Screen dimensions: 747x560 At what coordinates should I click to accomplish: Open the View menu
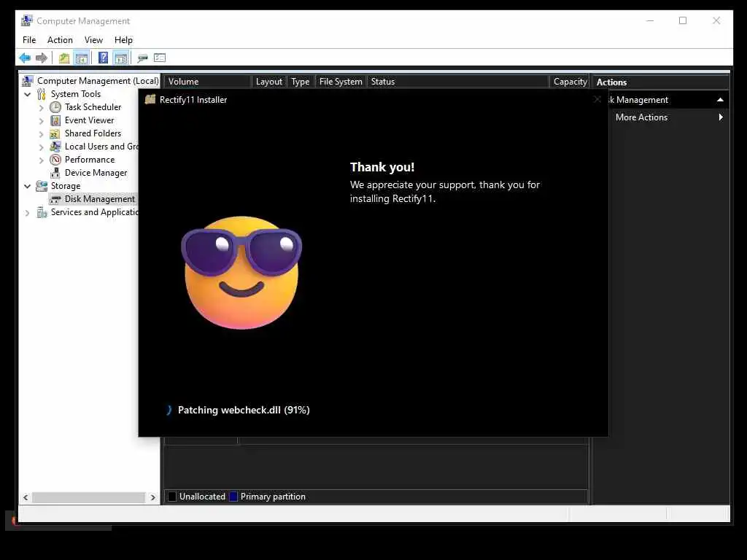93,40
